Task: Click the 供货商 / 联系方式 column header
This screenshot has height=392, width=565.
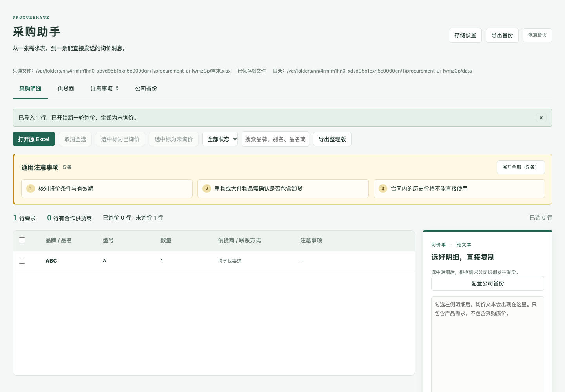Action: 239,240
